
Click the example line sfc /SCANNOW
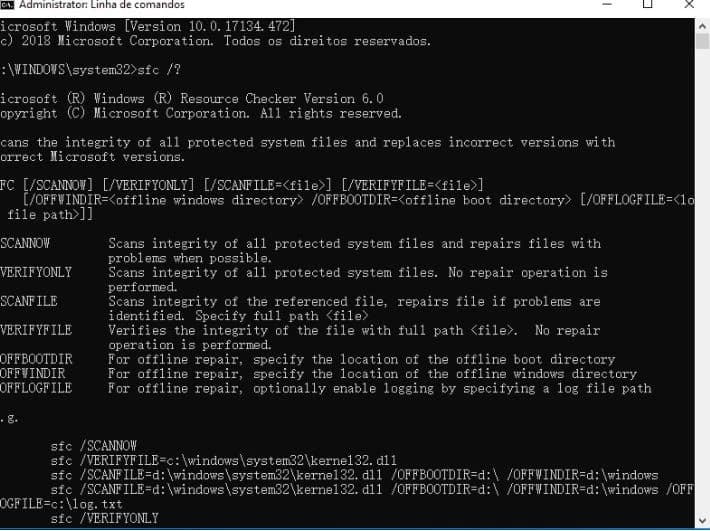pos(94,446)
